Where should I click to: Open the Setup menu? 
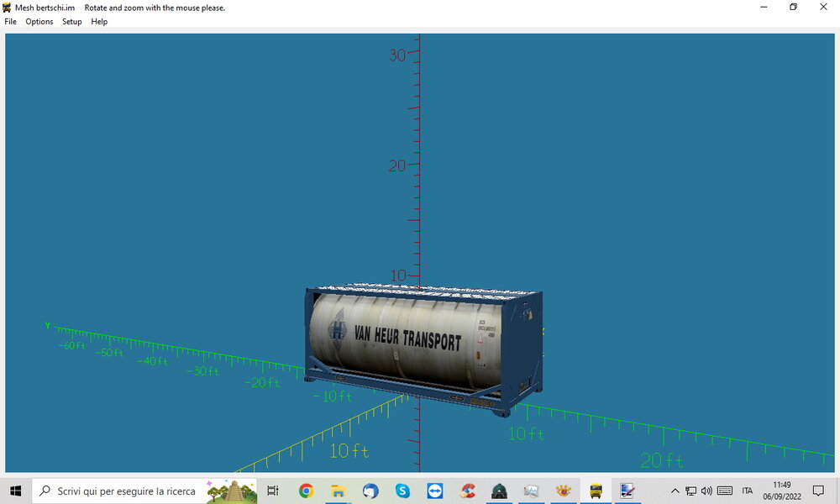pyautogui.click(x=71, y=22)
